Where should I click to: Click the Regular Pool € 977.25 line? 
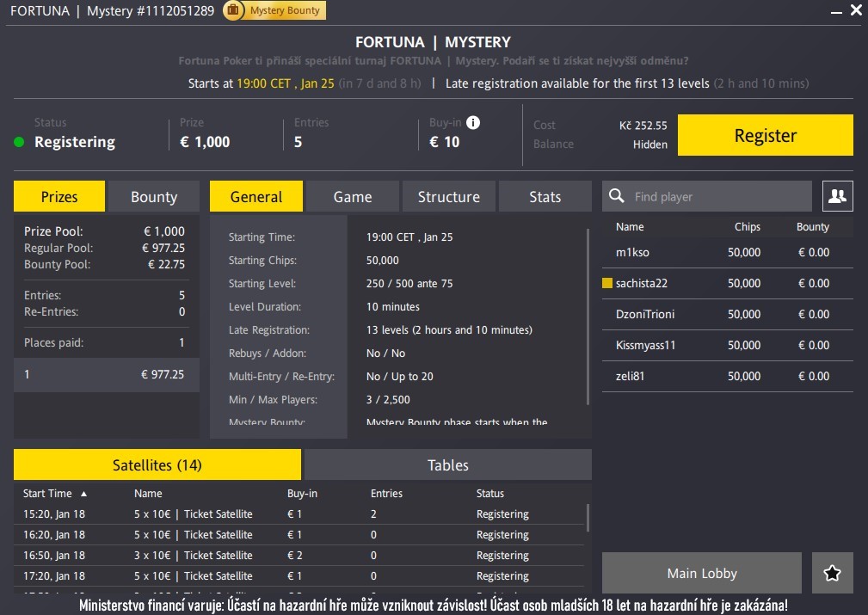[104, 248]
